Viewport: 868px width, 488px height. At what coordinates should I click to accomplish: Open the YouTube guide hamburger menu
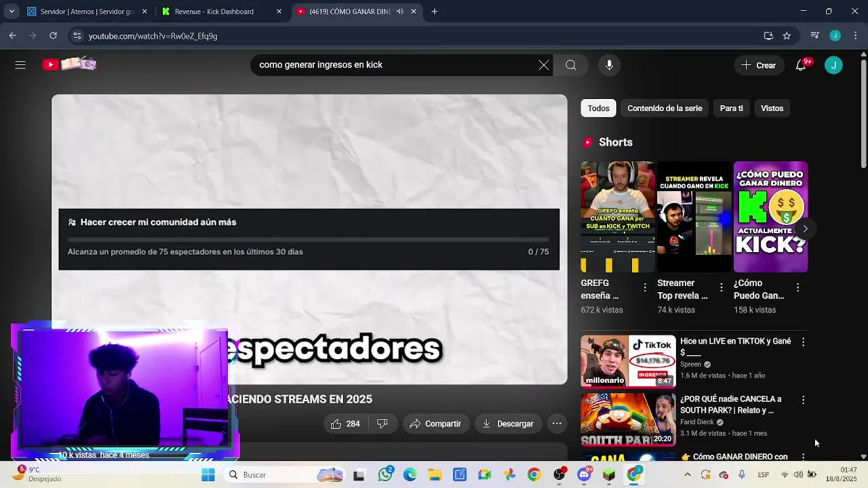(x=20, y=65)
